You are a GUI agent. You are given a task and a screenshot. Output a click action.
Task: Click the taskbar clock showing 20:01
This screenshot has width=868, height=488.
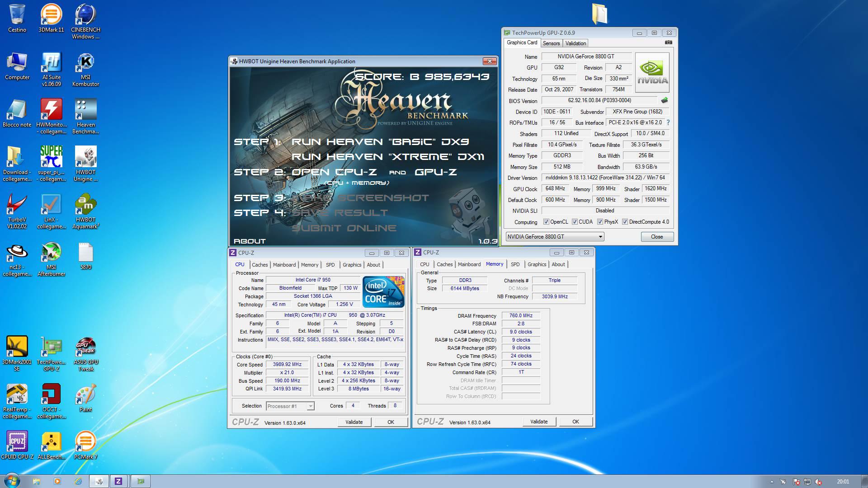843,482
